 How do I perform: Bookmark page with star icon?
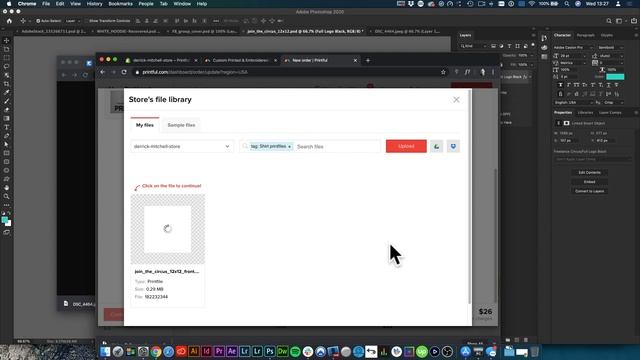click(443, 72)
